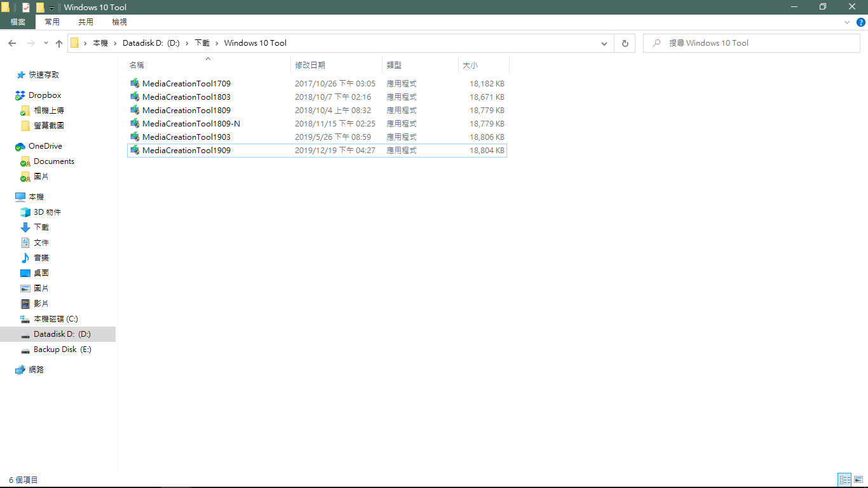The image size is (868, 488).
Task: Open recent locations dropdown arrow
Action: [46, 43]
